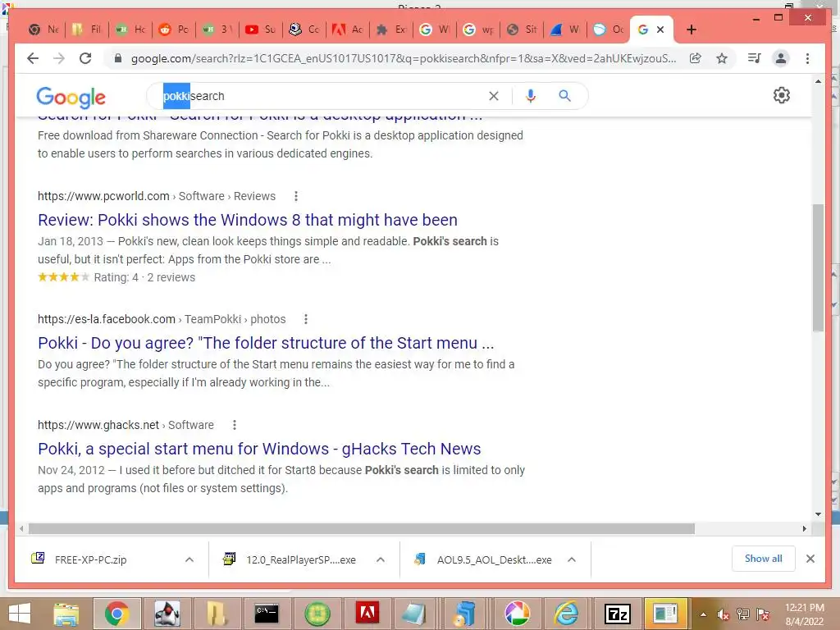The image size is (840, 630).
Task: Click the https://www.ghacks.net breadcrumb URL
Action: point(98,425)
